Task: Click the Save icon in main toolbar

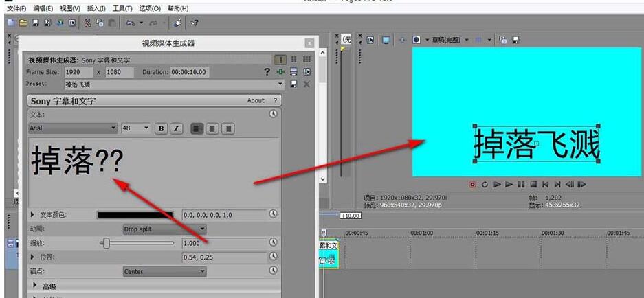Action: pyautogui.click(x=35, y=23)
